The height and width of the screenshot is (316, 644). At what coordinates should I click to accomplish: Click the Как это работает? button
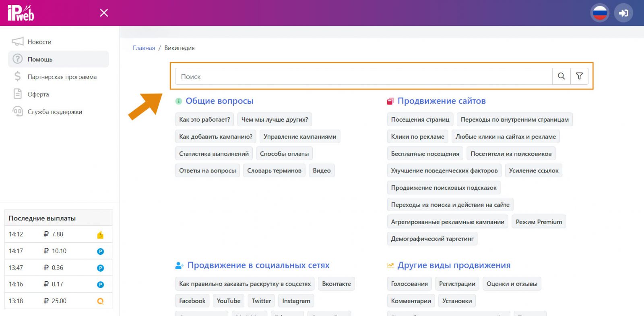tap(204, 120)
